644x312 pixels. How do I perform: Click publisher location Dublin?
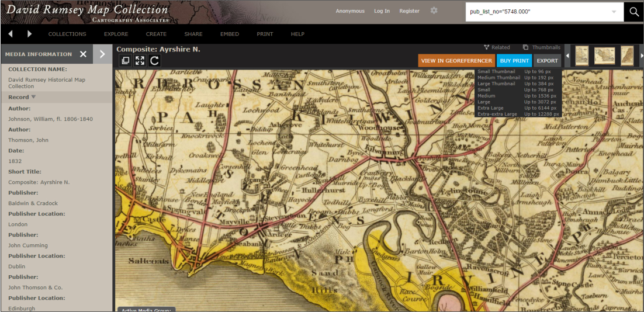(x=16, y=266)
